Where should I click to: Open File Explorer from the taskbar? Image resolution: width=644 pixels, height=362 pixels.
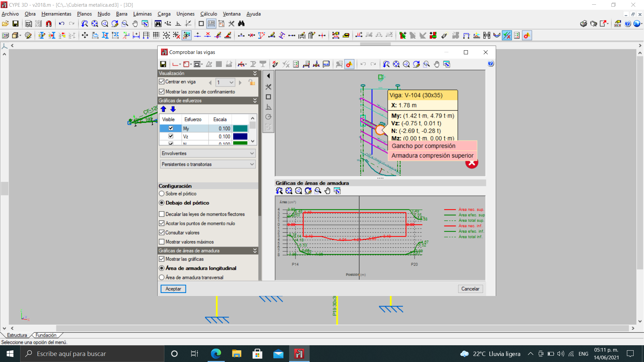click(x=236, y=354)
